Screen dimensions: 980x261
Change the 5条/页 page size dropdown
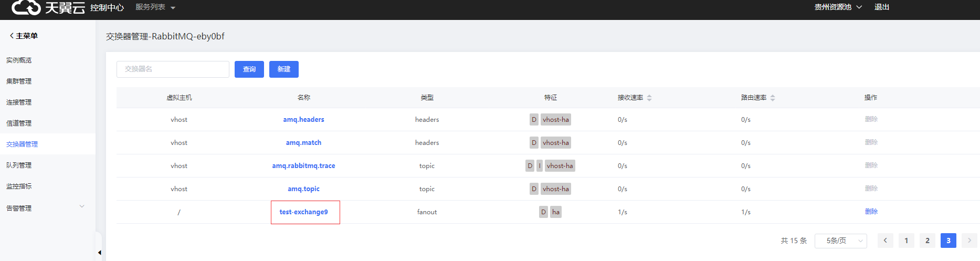click(840, 241)
